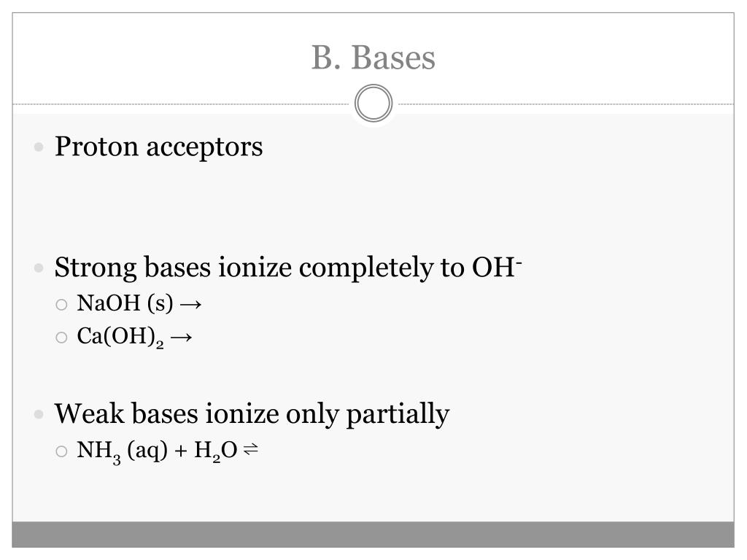The width and height of the screenshot is (747, 560).
Task: Click the bullet dot before 'Weak bases'
Action: coord(39,414)
